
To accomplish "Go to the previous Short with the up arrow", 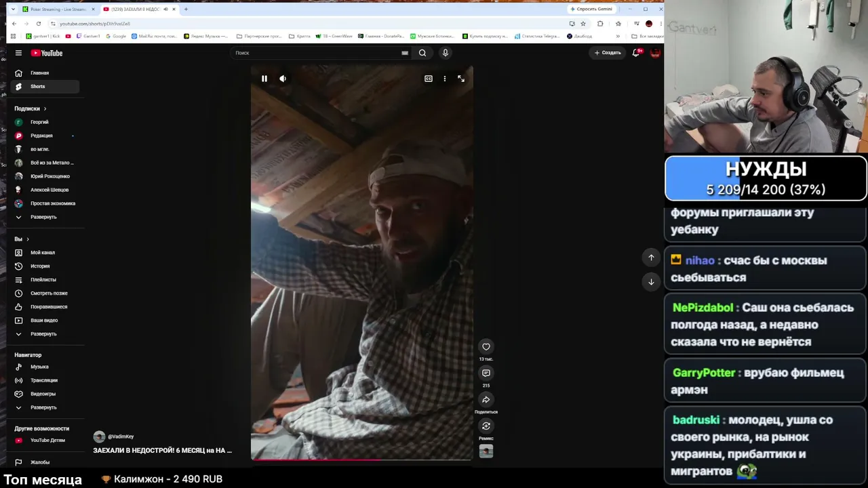I will point(651,257).
